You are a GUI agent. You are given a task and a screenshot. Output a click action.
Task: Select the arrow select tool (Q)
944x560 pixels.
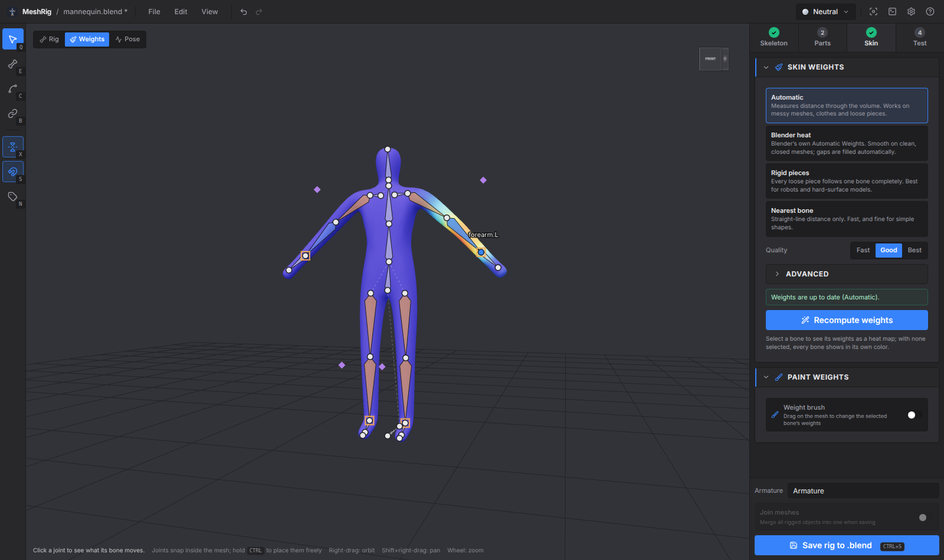coord(13,39)
